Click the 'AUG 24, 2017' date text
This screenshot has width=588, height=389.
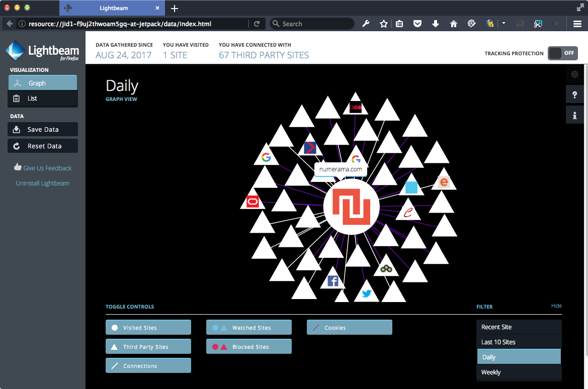pos(123,55)
